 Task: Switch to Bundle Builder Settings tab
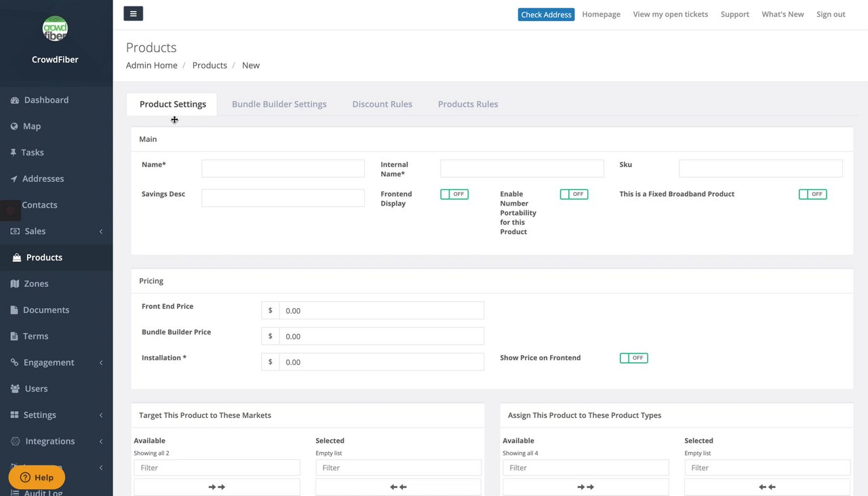[x=279, y=104]
